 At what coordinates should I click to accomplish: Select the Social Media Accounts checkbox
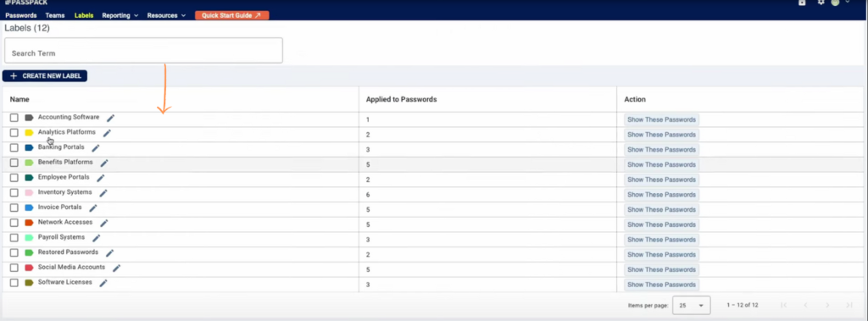(14, 268)
